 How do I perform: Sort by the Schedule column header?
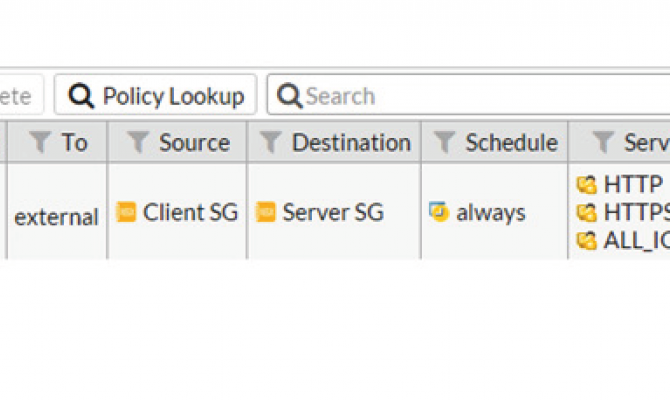coord(511,143)
